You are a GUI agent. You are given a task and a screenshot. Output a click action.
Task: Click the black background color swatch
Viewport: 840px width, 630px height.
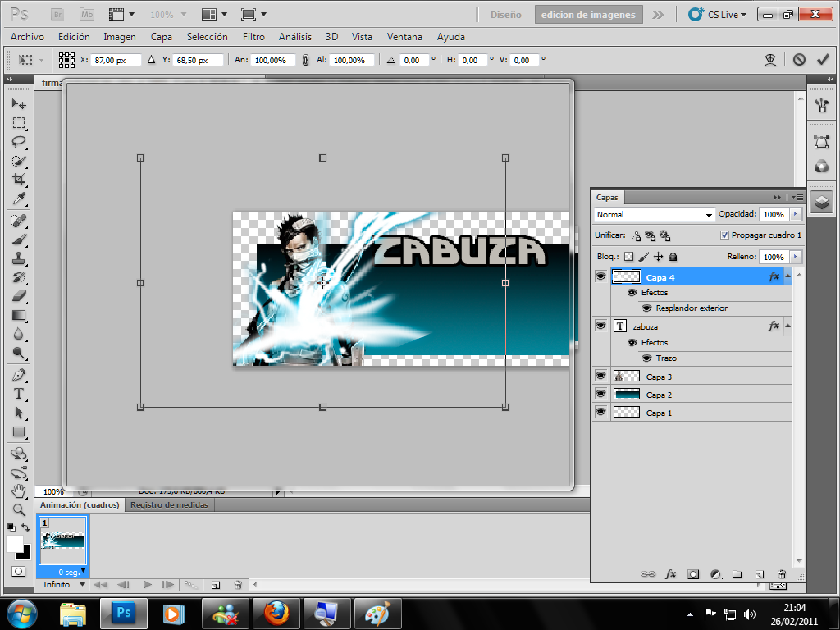(x=25, y=554)
